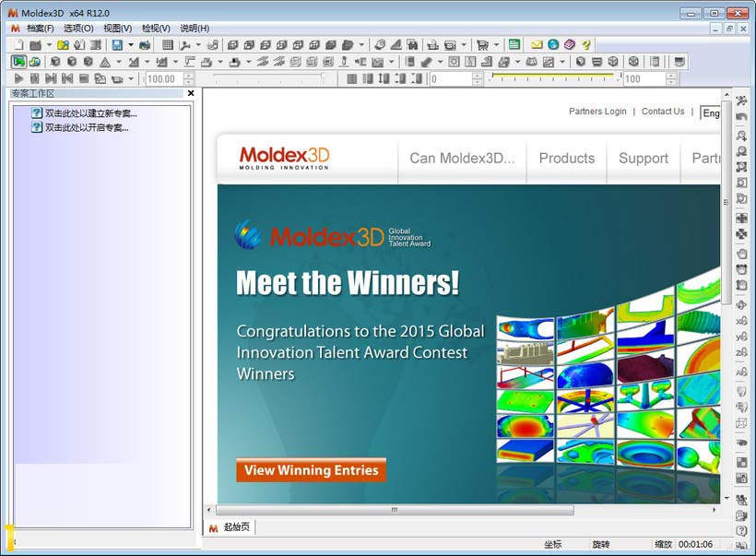Click the Partners Login link
The width and height of the screenshot is (756, 556).
(597, 112)
